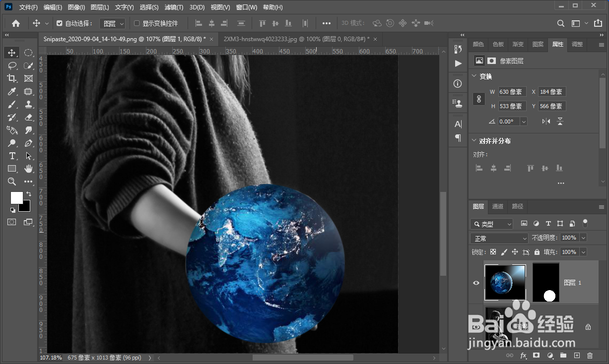Select the Path Selection arrow tool

click(28, 156)
